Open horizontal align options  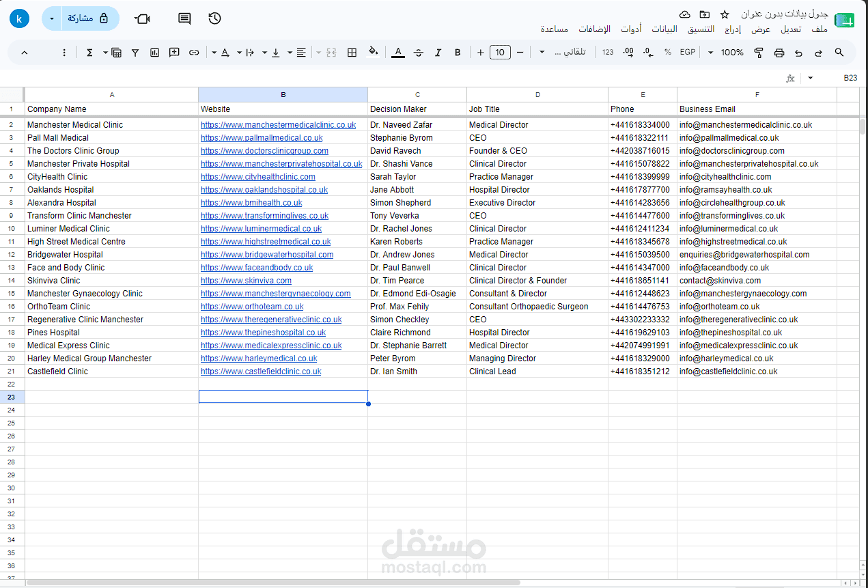coord(301,53)
